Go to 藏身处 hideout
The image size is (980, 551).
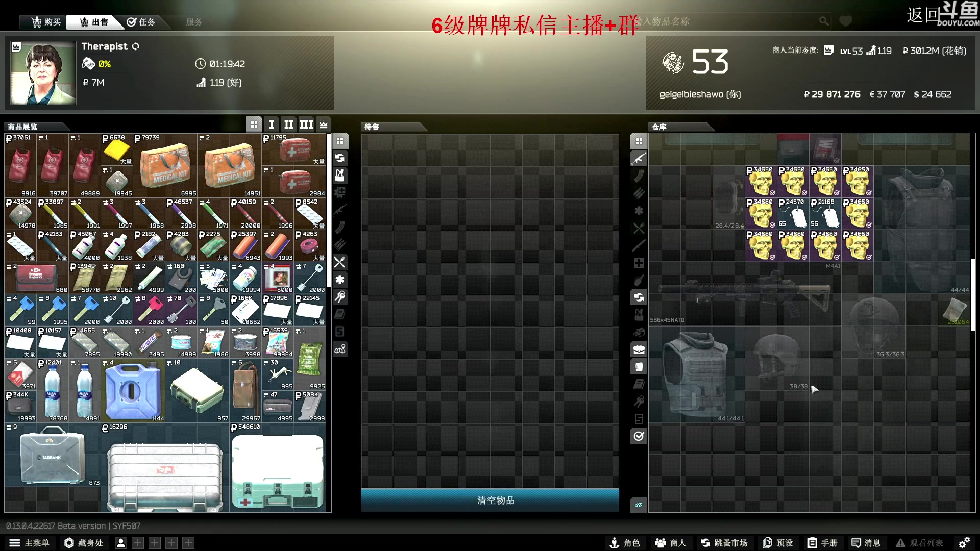[84, 543]
